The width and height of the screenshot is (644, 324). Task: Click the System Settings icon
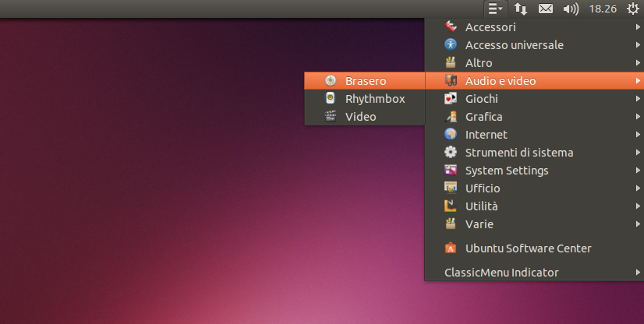point(451,170)
